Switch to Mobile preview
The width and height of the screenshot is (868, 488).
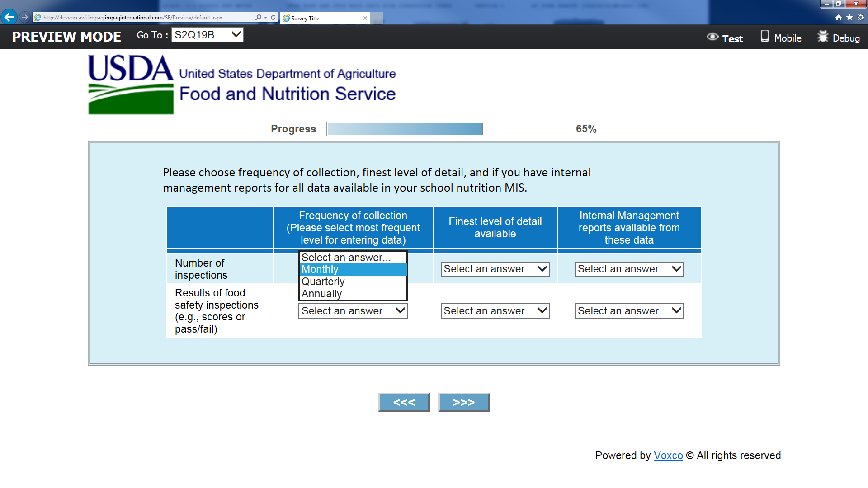pyautogui.click(x=781, y=38)
